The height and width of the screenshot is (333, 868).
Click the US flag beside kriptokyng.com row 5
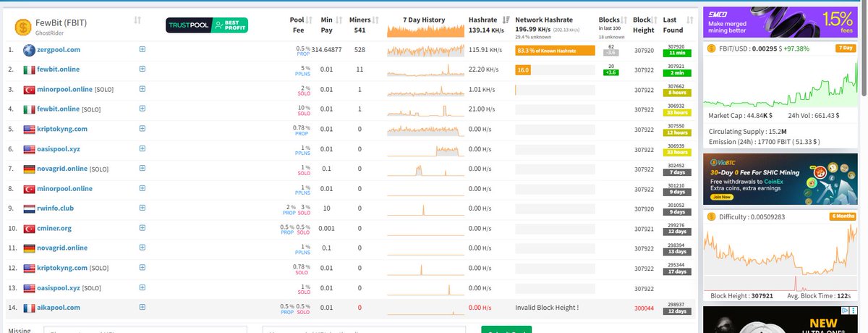tap(28, 129)
